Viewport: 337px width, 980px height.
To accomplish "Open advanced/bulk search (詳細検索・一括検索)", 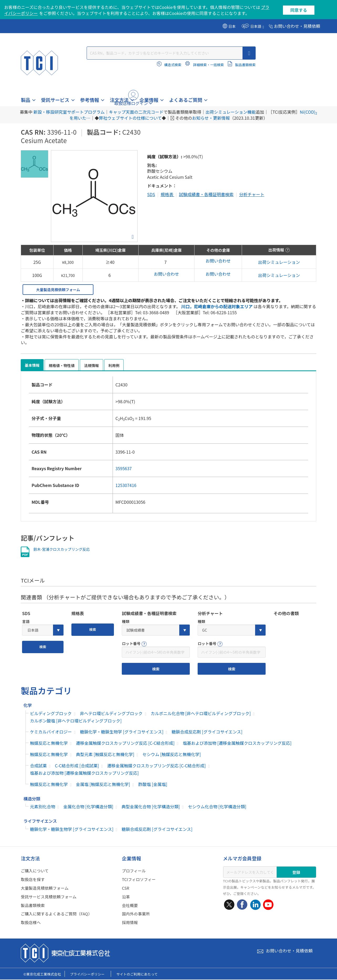I will (204, 64).
